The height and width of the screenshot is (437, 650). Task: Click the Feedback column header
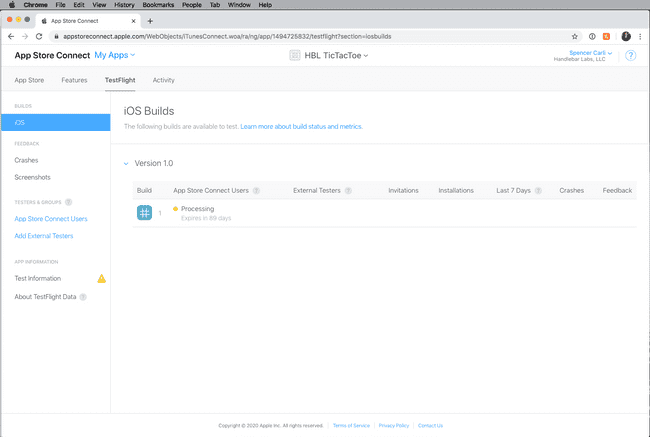617,190
